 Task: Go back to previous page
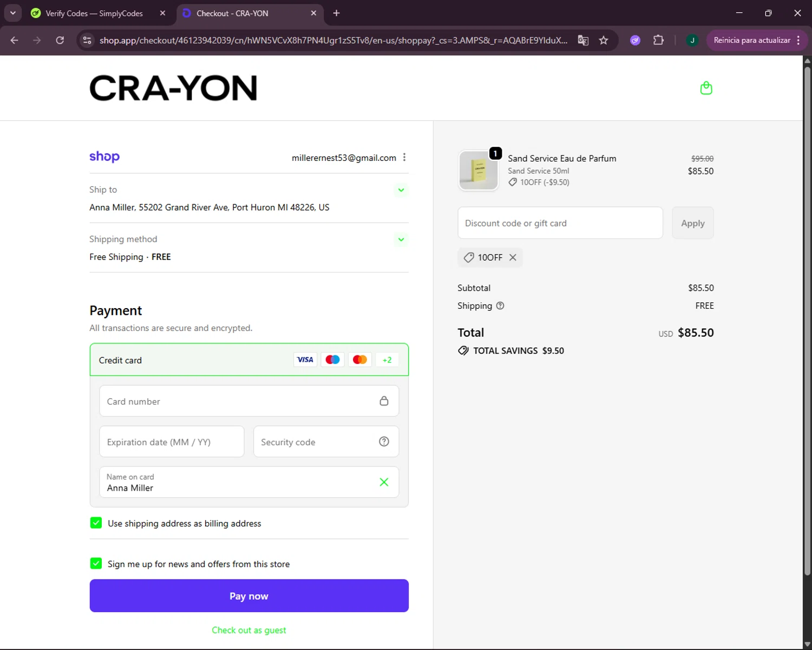[x=15, y=40]
